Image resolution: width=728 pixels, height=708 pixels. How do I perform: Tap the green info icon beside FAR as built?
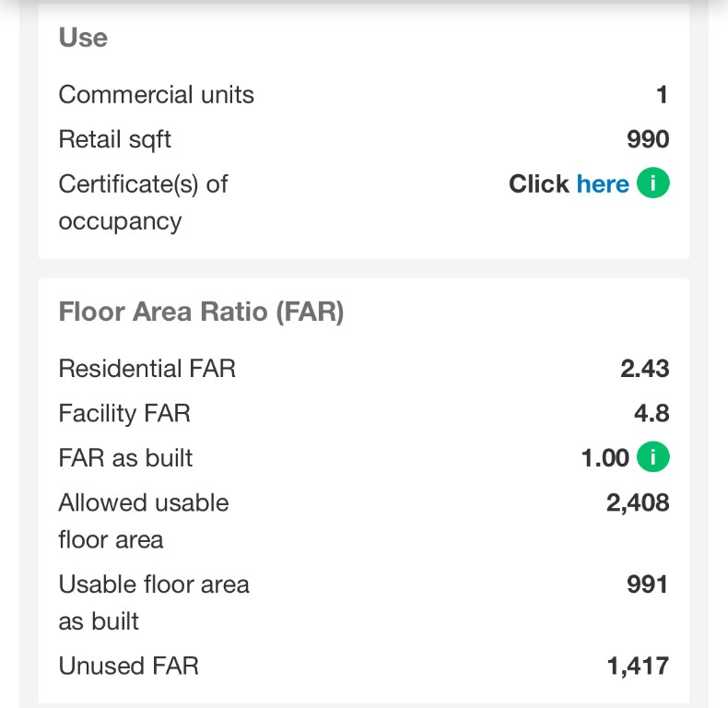(x=652, y=457)
